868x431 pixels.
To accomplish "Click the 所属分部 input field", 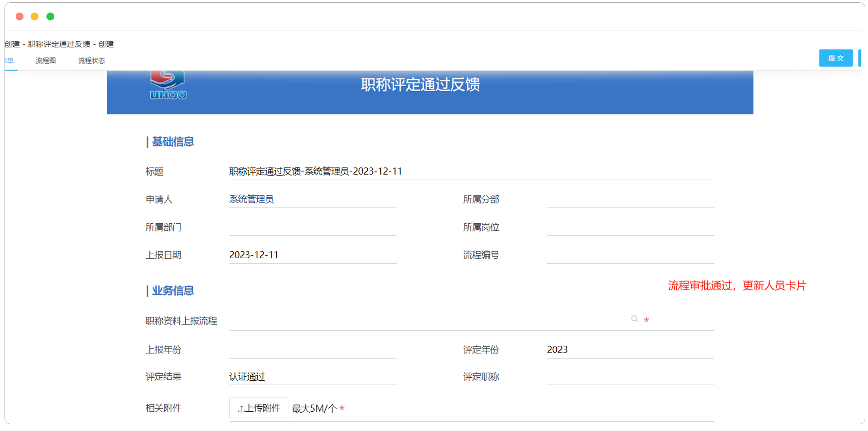I will [x=630, y=200].
